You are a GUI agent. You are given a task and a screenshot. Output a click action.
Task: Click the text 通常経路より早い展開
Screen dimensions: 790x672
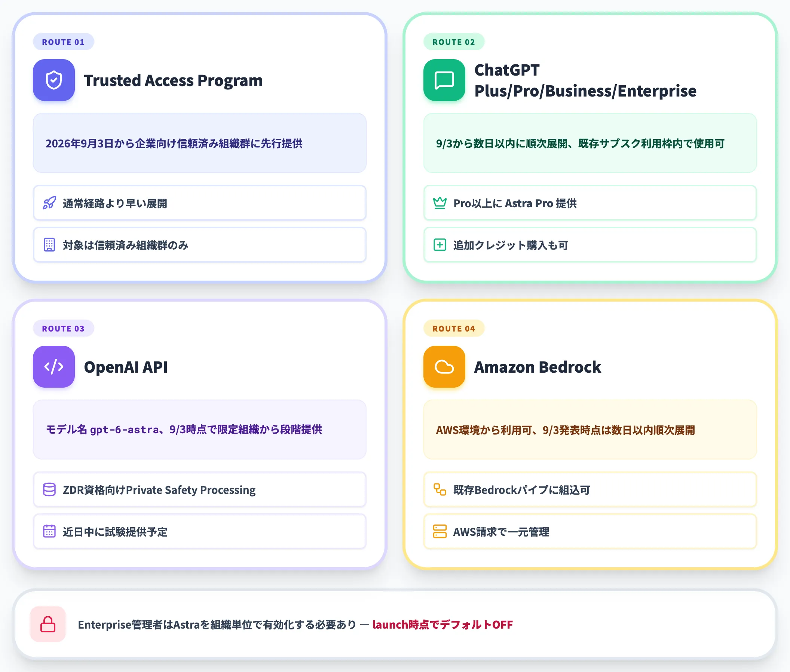click(115, 204)
